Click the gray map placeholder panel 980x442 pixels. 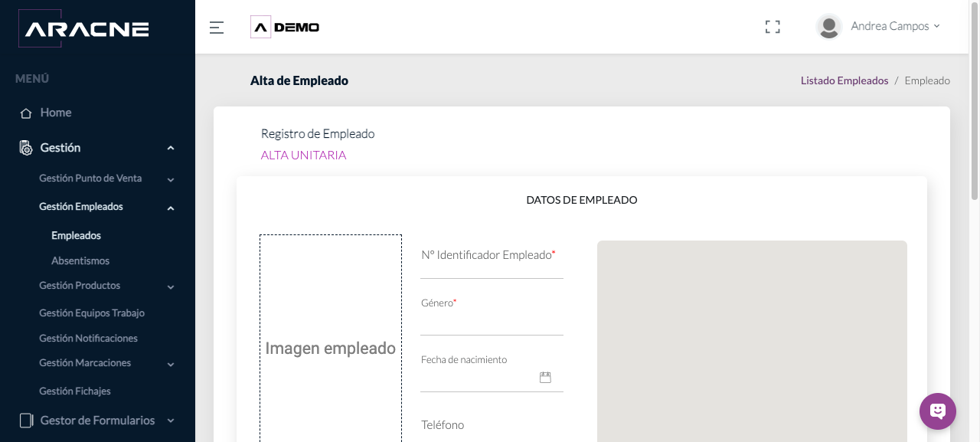point(752,341)
